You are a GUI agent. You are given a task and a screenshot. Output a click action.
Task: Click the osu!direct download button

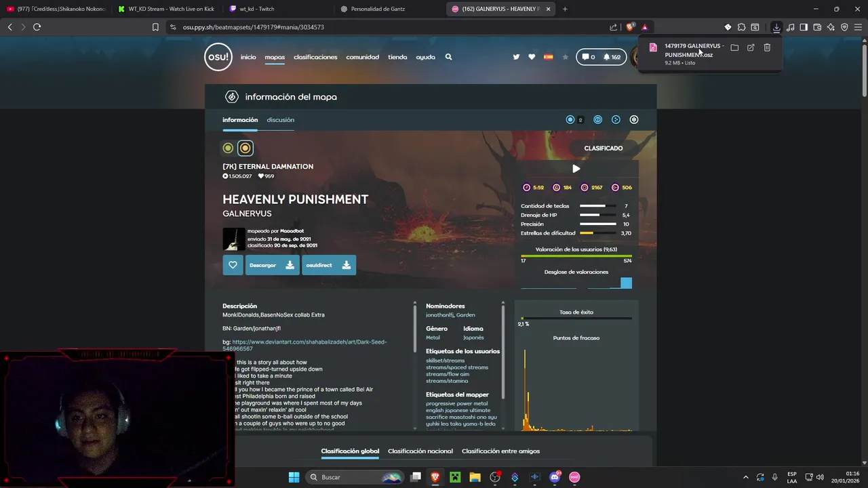click(328, 265)
